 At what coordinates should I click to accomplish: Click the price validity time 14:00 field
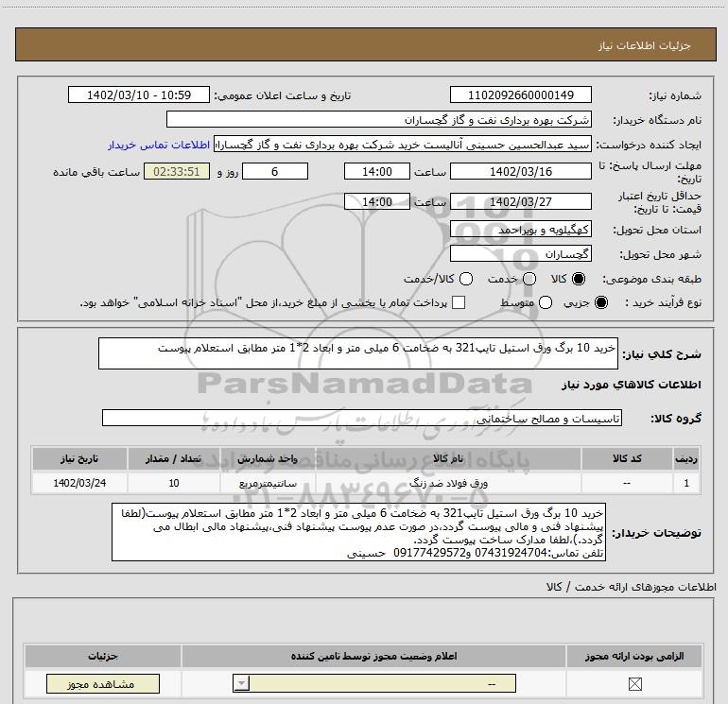tap(377, 201)
